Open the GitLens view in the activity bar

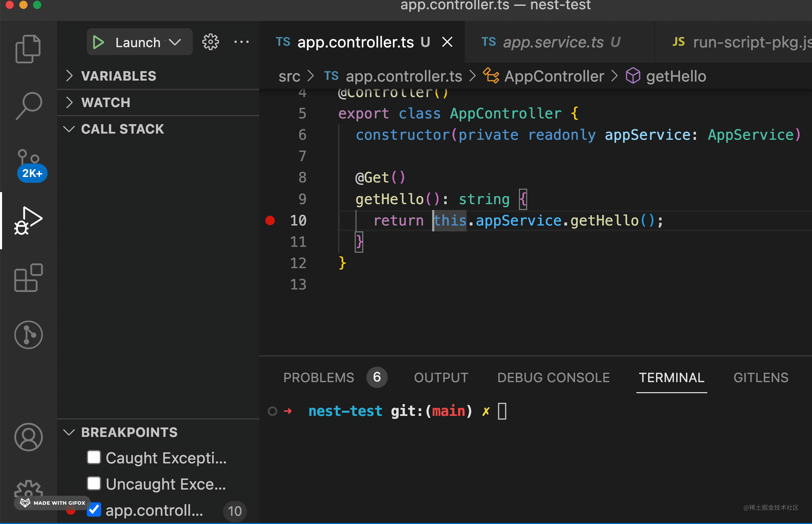28,335
